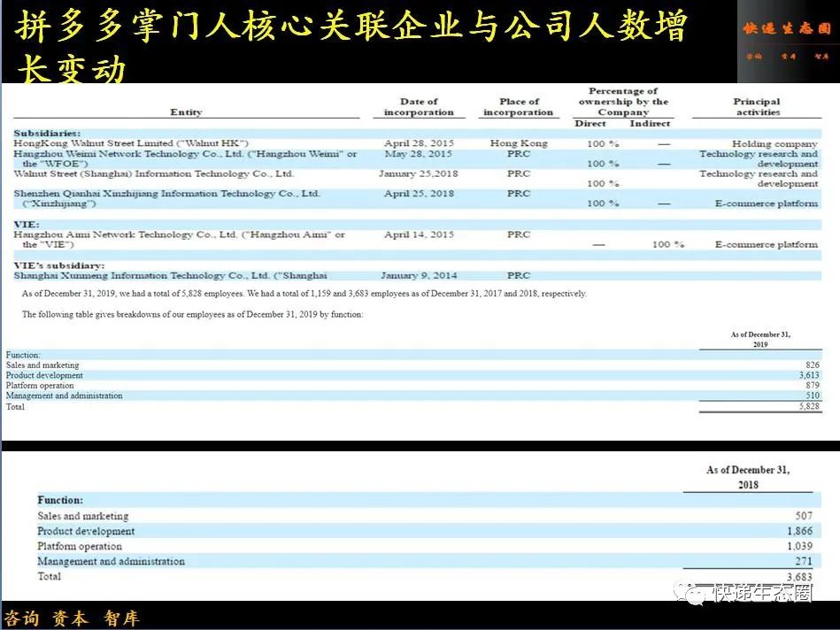Image resolution: width=840 pixels, height=630 pixels.
Task: Click the Date of incorporation column header
Action: 418,105
